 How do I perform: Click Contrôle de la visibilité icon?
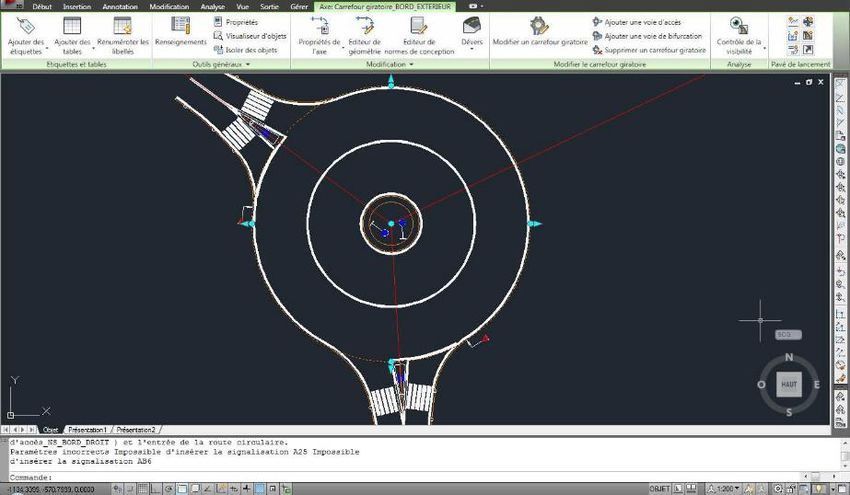click(x=739, y=27)
